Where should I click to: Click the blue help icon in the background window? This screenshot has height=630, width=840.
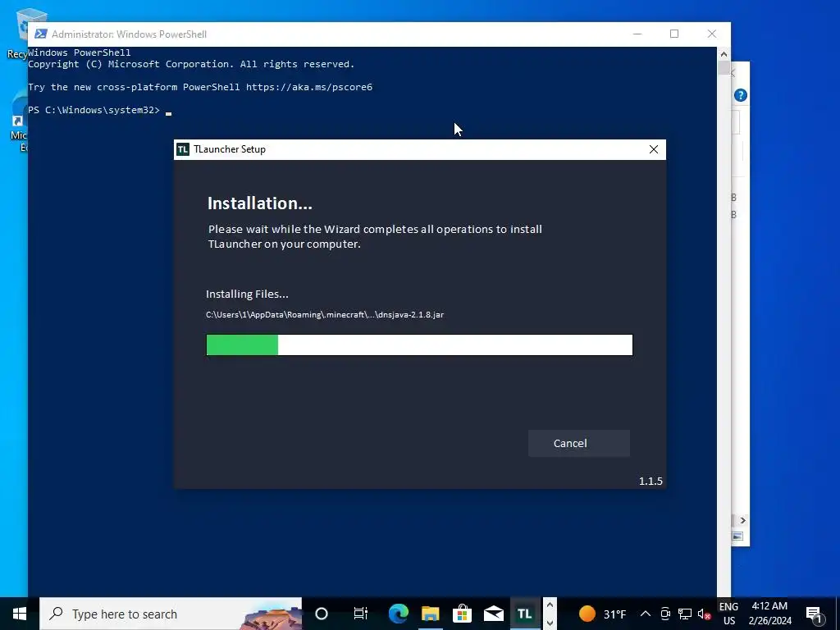(741, 95)
